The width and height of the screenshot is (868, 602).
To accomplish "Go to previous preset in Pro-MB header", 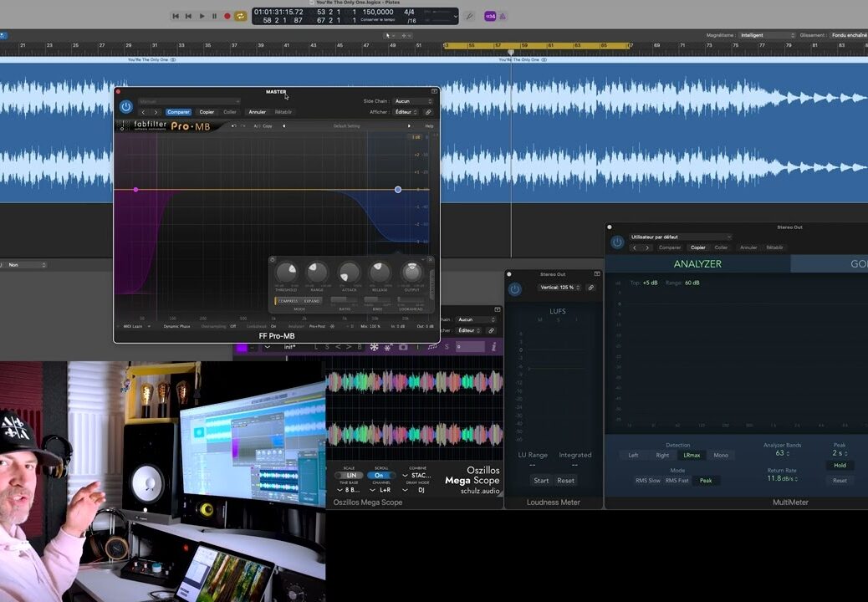I will [x=143, y=112].
